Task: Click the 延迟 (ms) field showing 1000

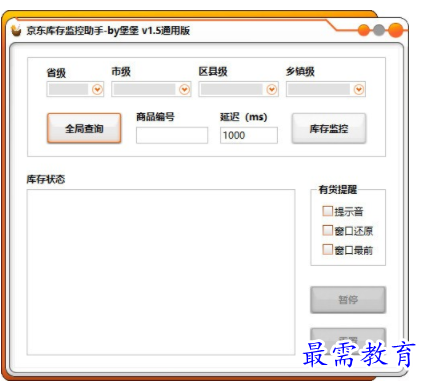Action: tap(249, 135)
